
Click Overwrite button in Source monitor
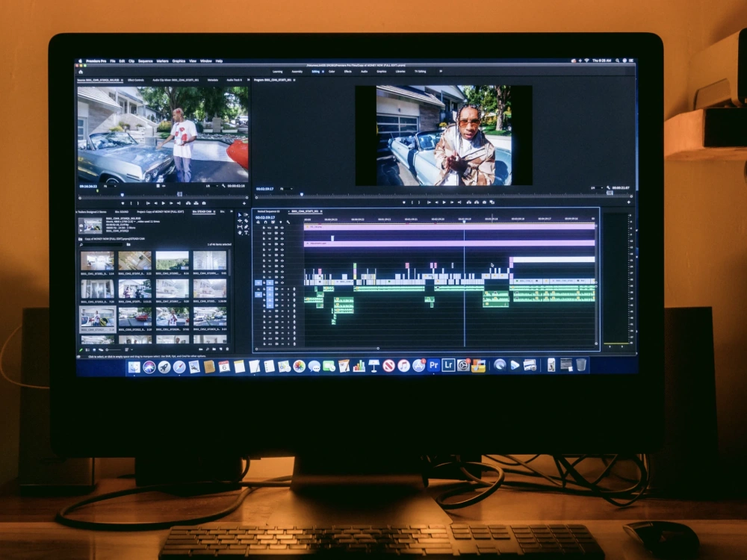coord(196,203)
